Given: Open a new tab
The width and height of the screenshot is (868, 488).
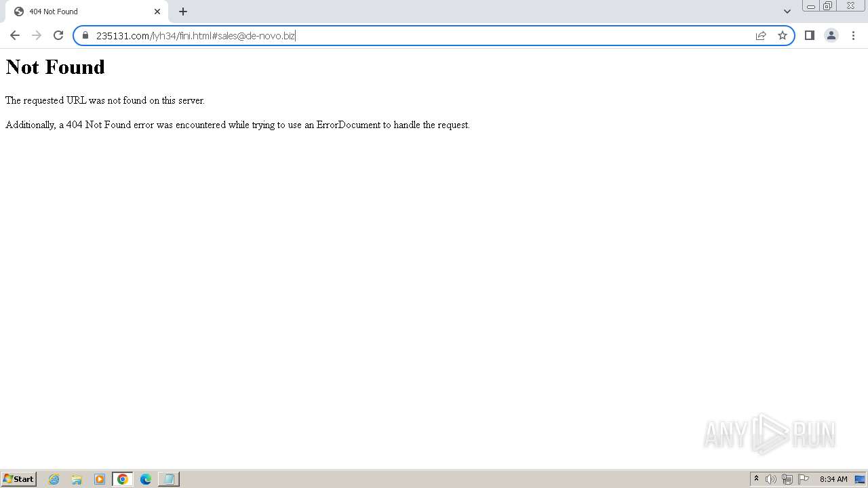Looking at the screenshot, I should [183, 12].
